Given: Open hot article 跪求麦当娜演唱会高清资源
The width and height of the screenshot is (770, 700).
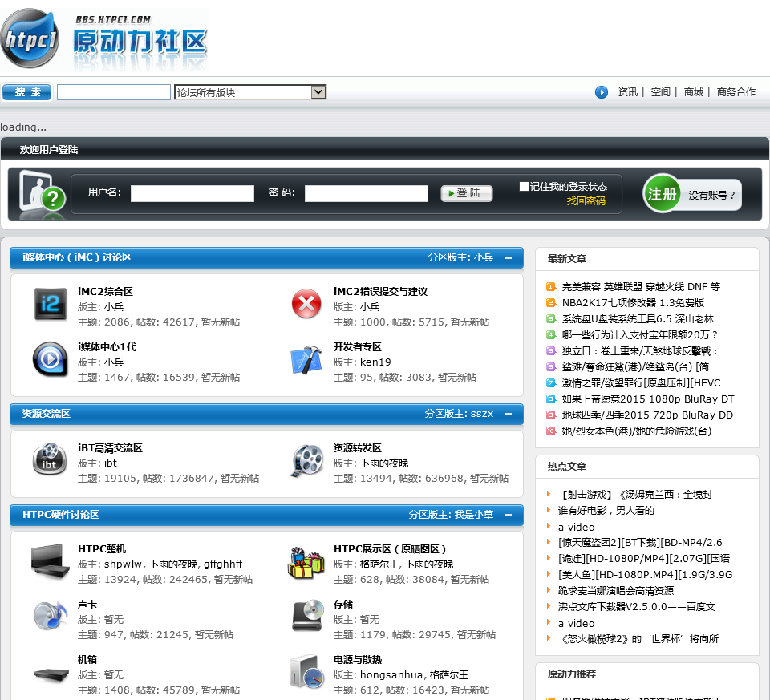Looking at the screenshot, I should tap(616, 590).
